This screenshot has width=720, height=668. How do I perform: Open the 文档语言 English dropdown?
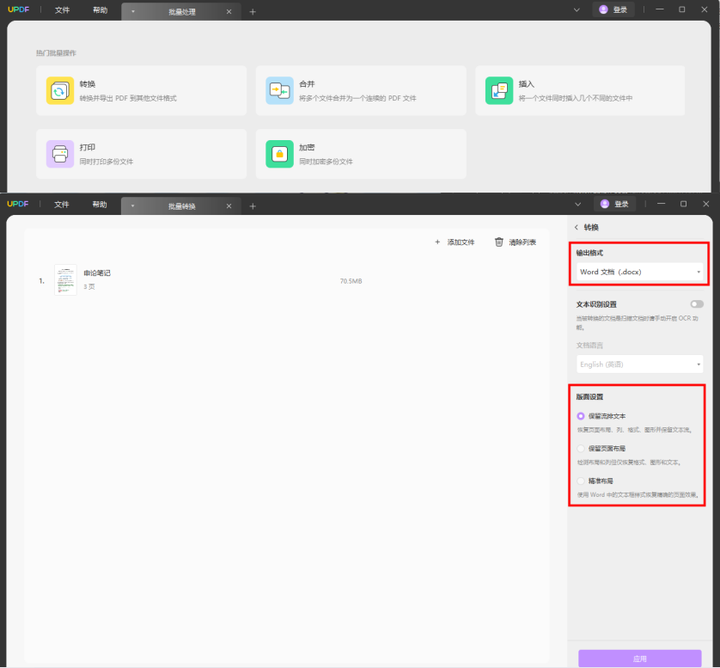[640, 364]
